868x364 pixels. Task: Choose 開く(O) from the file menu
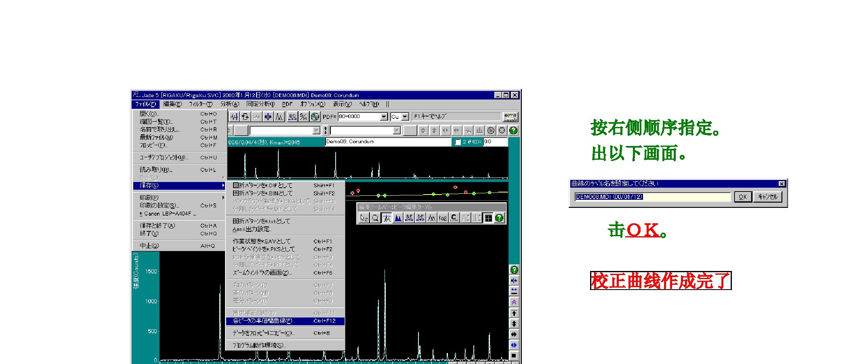(179, 114)
